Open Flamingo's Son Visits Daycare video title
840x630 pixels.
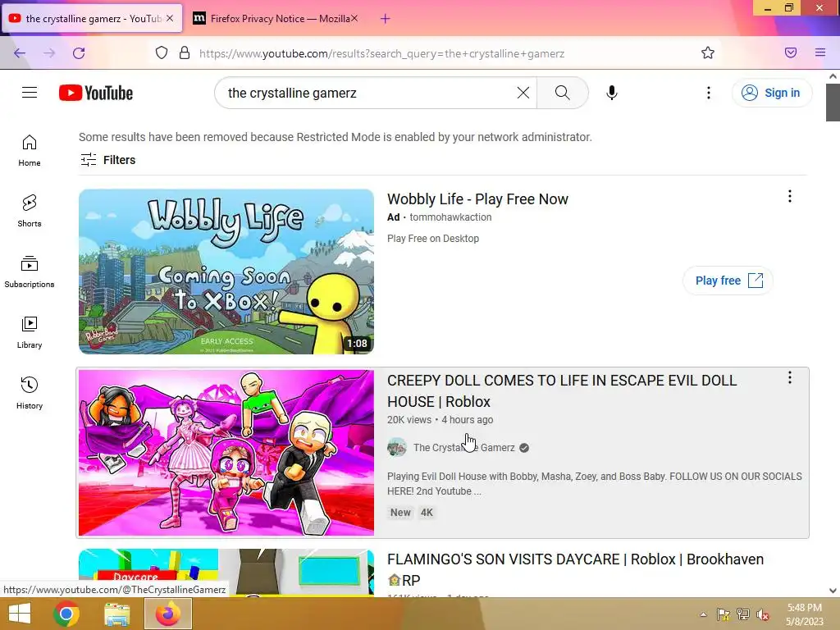click(575, 569)
